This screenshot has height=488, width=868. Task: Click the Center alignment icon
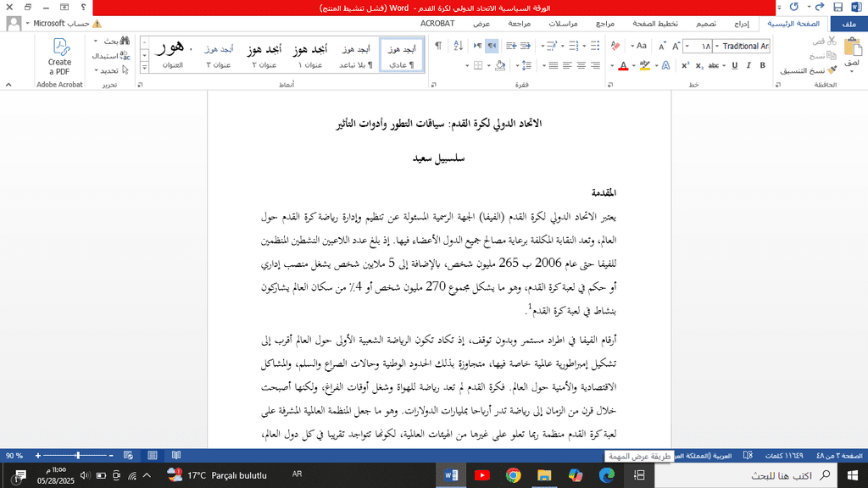click(x=581, y=65)
